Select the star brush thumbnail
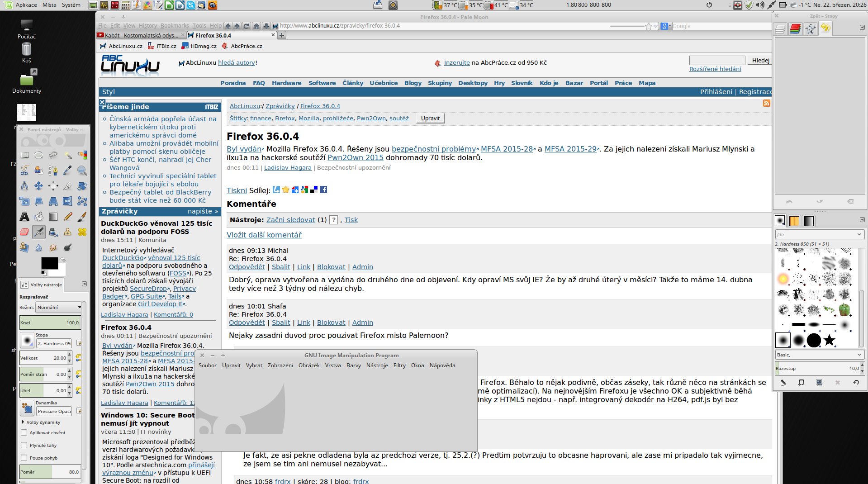868x484 pixels. tap(829, 340)
